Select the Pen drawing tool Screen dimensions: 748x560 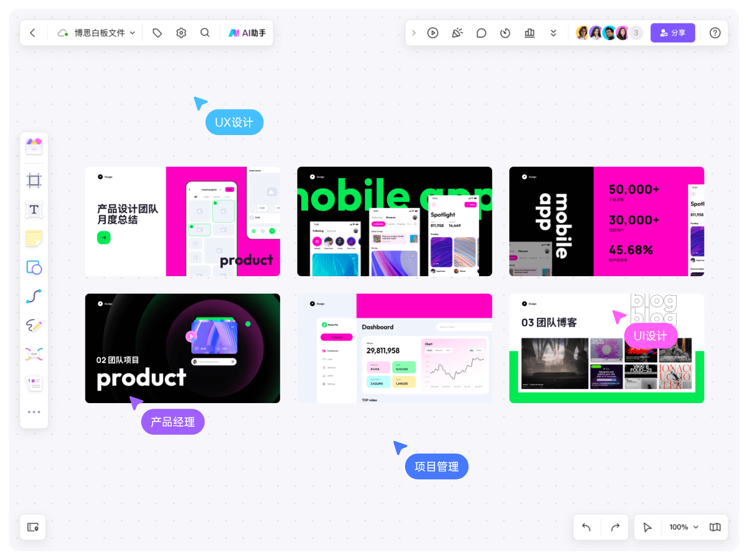[x=34, y=326]
